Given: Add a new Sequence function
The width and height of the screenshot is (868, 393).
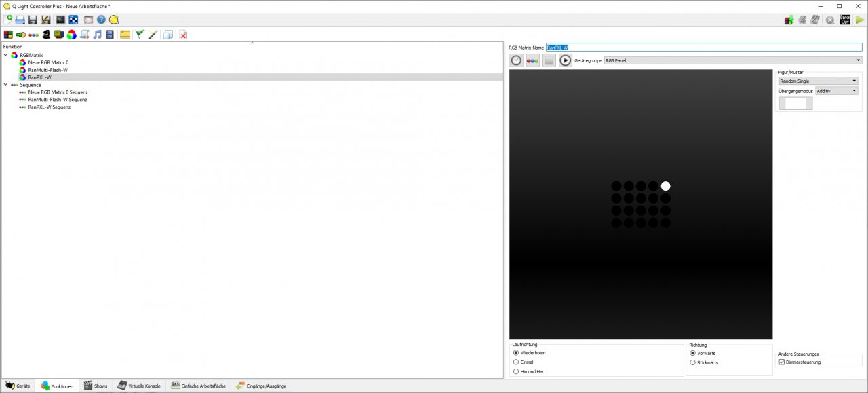Looking at the screenshot, I should pyautogui.click(x=33, y=35).
